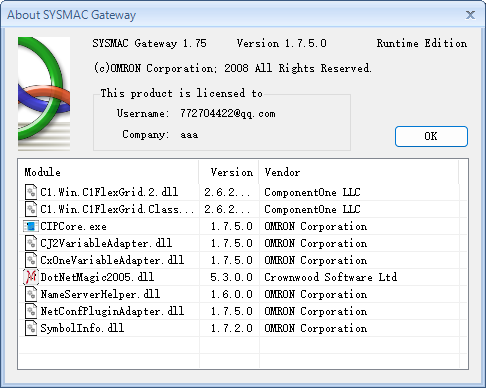This screenshot has height=388, width=486.
Task: Click OMRON Corporation vendor in SymbolInfo.dll row
Action: [x=316, y=328]
